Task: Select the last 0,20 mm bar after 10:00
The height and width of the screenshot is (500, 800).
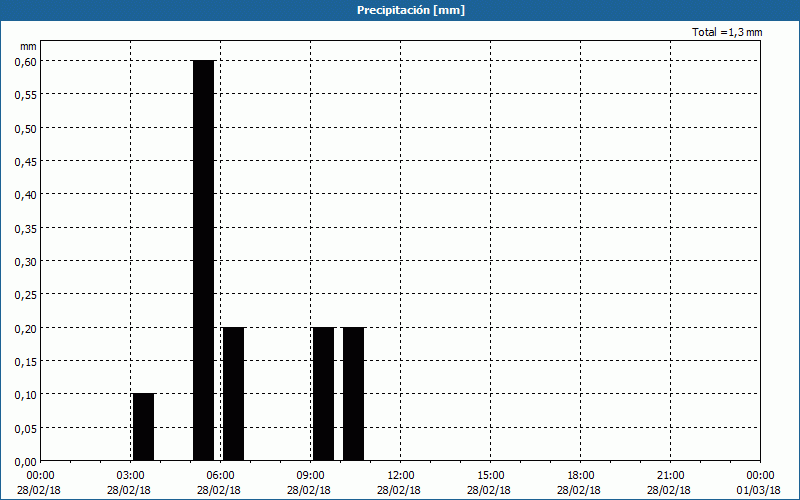Action: click(x=354, y=394)
